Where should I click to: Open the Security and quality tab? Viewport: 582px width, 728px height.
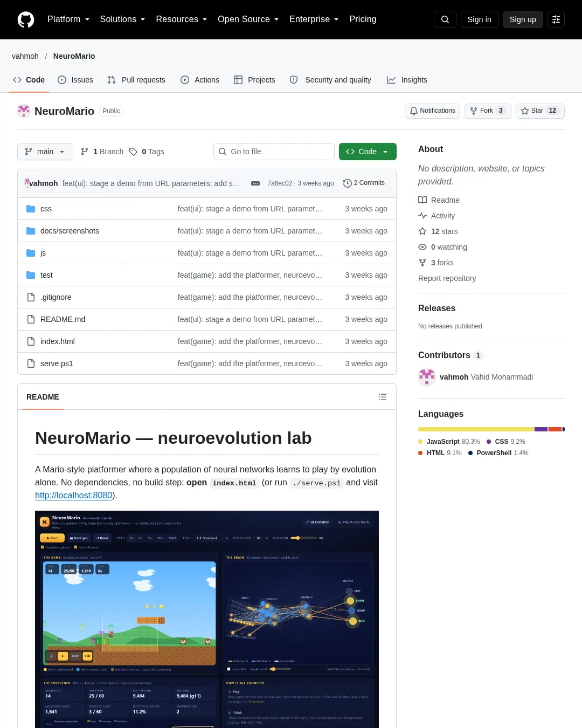coord(330,80)
